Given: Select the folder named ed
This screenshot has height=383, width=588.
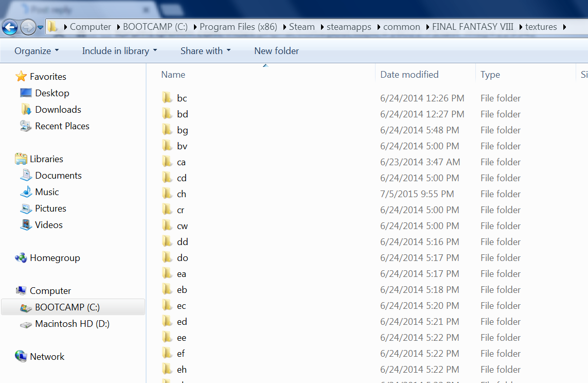Looking at the screenshot, I should coord(182,321).
